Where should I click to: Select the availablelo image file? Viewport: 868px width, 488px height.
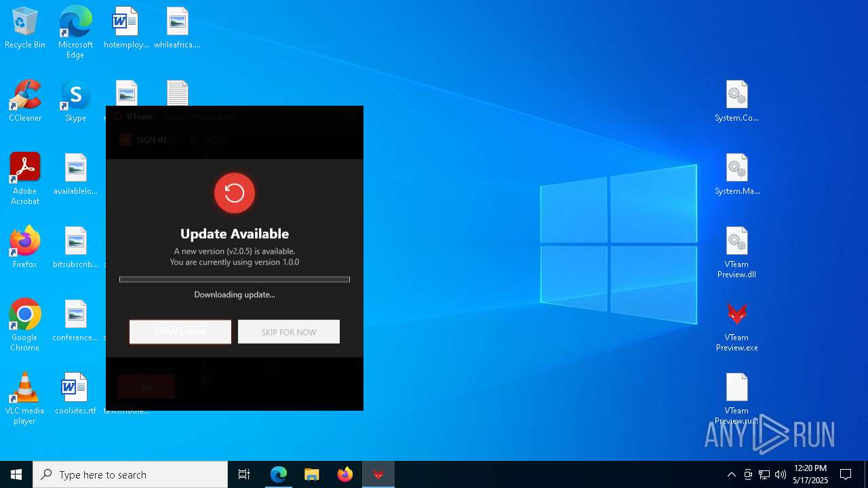click(75, 174)
